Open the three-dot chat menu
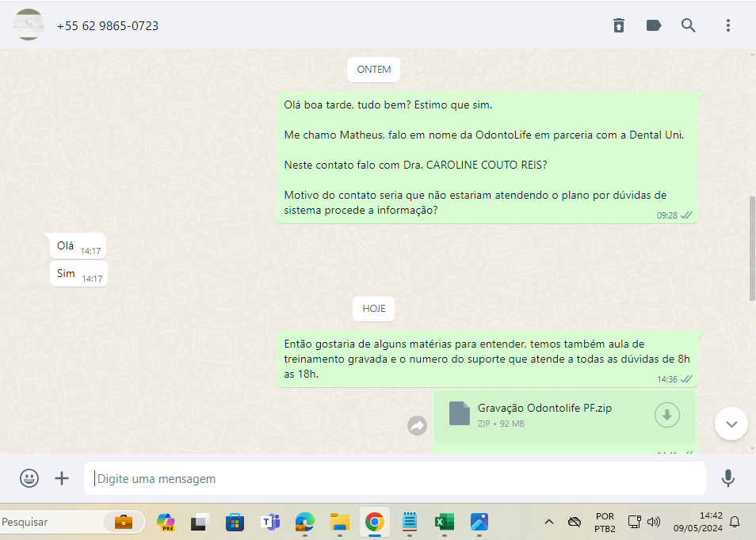This screenshot has width=756, height=540. pyautogui.click(x=728, y=25)
